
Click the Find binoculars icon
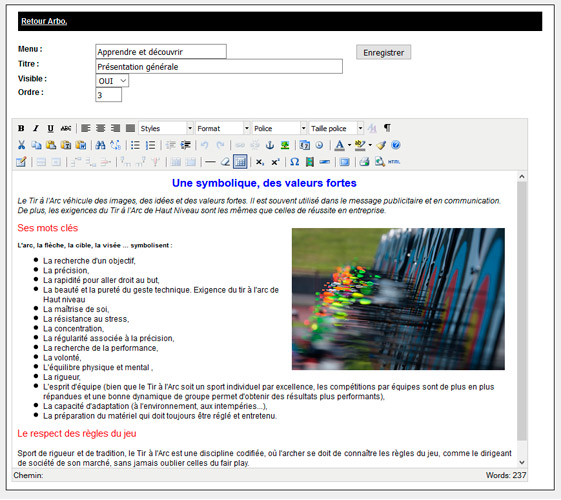[x=101, y=145]
